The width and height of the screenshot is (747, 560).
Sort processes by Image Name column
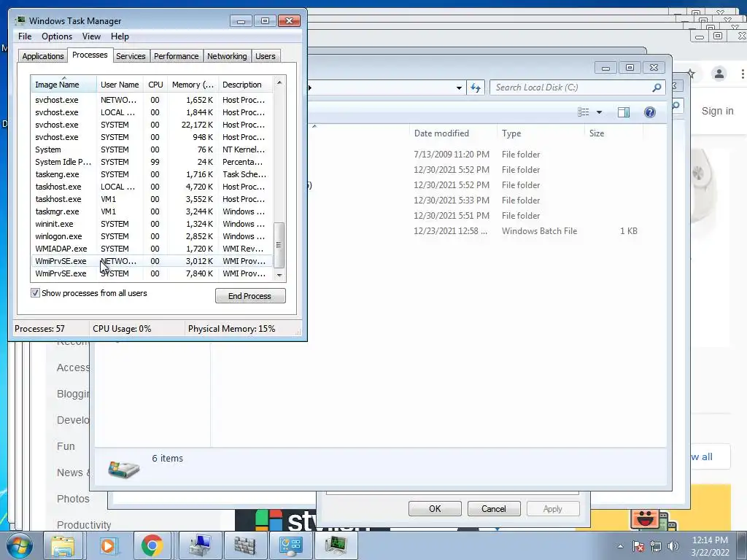point(64,85)
